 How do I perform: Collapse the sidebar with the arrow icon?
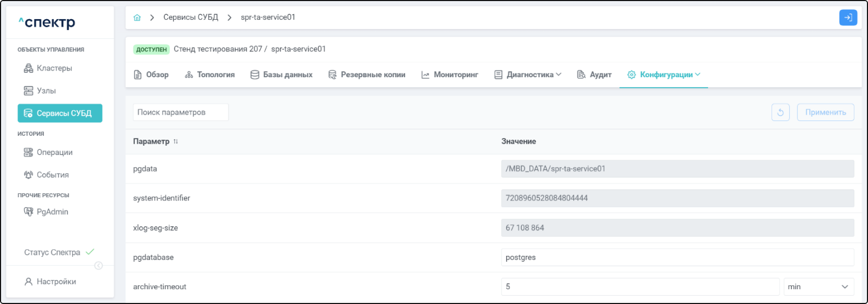pyautogui.click(x=99, y=266)
